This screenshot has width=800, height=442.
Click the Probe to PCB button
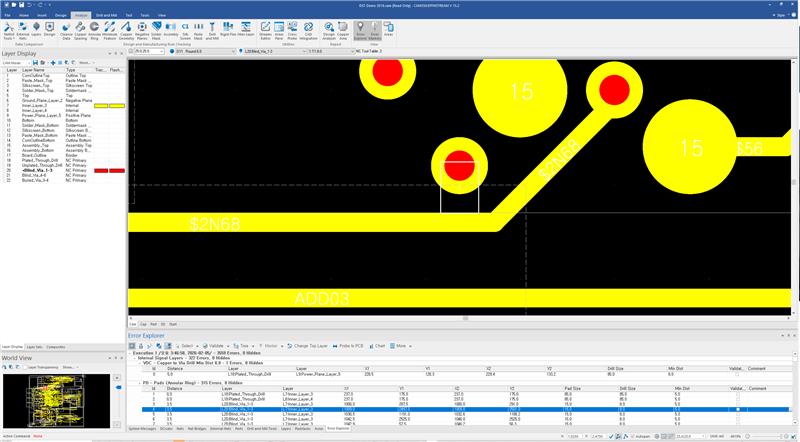348,346
